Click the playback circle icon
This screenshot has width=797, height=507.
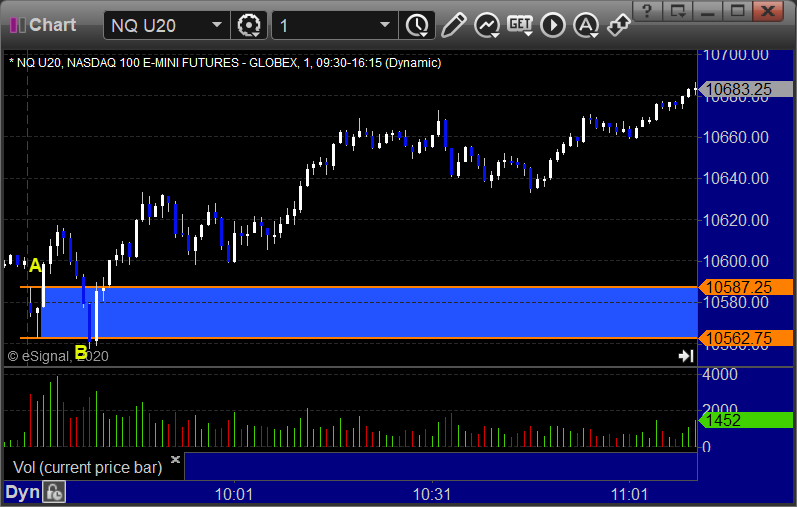(553, 25)
